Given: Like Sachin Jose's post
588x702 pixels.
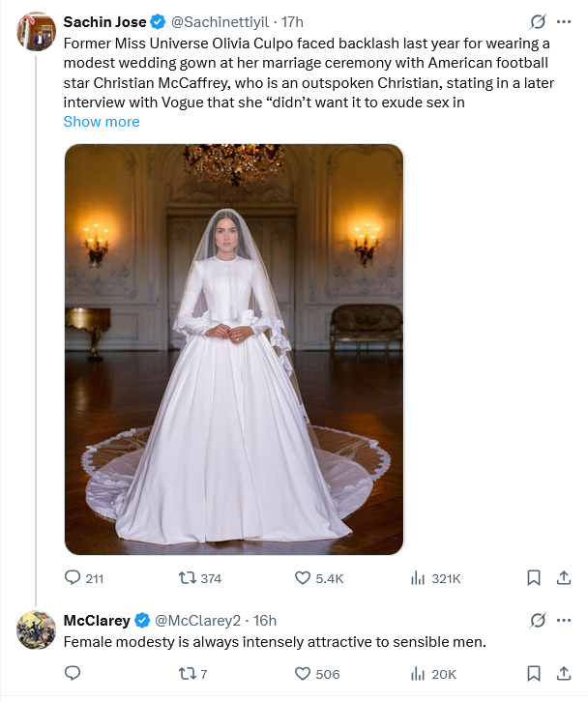Looking at the screenshot, I should tap(303, 578).
